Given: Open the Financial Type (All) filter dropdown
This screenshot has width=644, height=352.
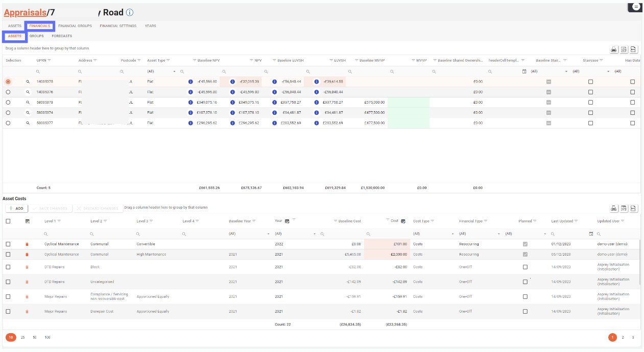Looking at the screenshot, I should (479, 234).
